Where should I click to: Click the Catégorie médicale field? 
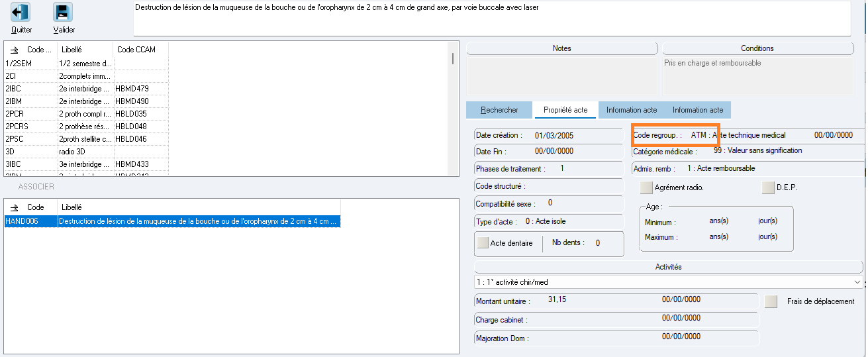click(748, 152)
